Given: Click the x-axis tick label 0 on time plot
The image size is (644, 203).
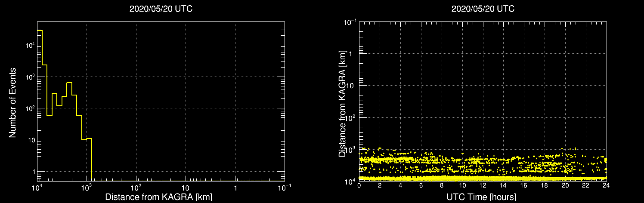Looking at the screenshot, I should point(359,186).
